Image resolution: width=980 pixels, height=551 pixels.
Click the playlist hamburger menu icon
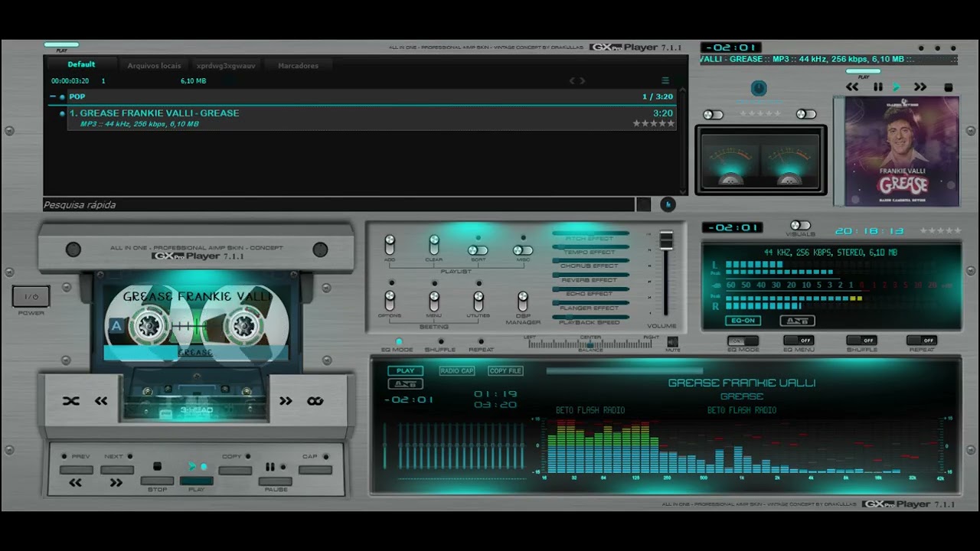tap(665, 80)
